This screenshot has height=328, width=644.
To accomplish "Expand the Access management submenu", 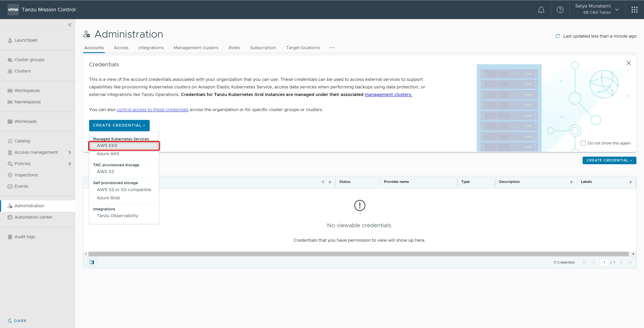I will [70, 152].
